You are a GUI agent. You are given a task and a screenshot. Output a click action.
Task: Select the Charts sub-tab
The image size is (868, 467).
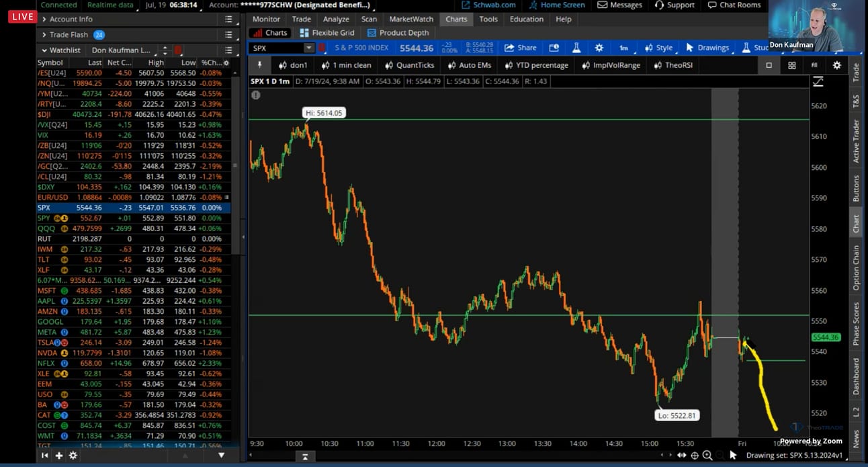[x=271, y=33]
